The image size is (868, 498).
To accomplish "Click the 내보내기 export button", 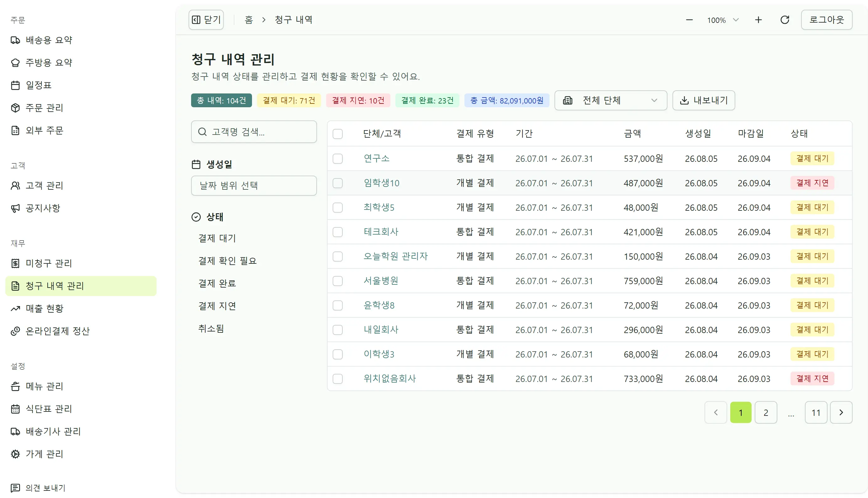I will [x=704, y=100].
